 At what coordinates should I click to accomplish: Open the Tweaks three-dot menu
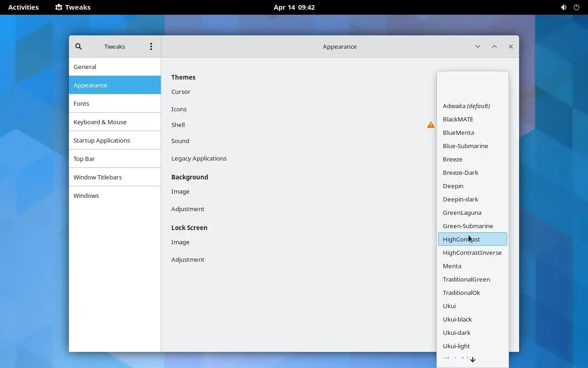(x=151, y=46)
